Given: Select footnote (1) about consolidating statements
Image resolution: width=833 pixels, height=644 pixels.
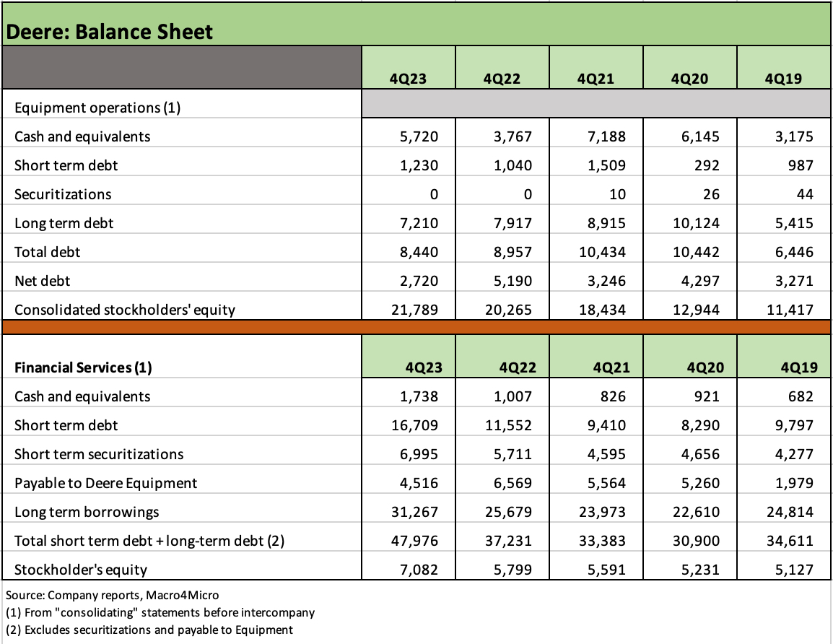Looking at the screenshot, I should tap(160, 613).
